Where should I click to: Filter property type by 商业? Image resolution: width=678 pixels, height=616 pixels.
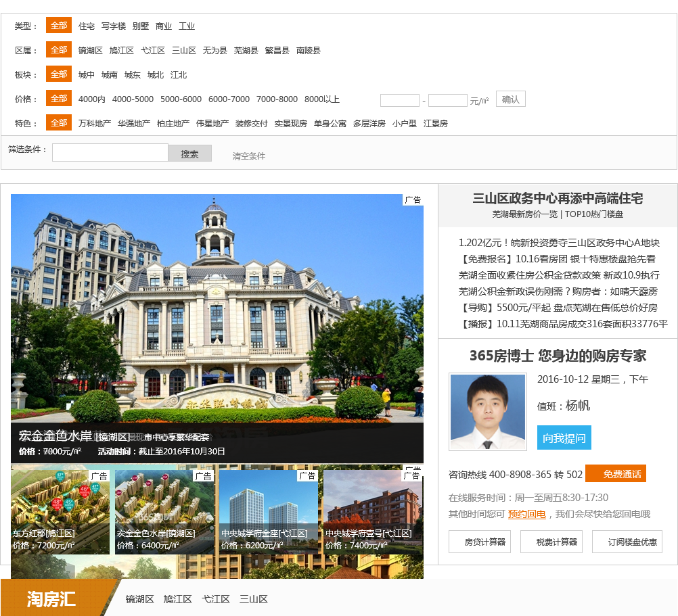click(164, 26)
